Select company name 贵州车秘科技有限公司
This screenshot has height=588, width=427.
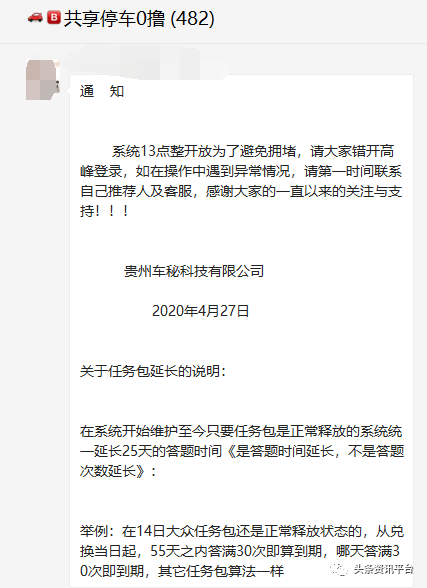click(194, 271)
